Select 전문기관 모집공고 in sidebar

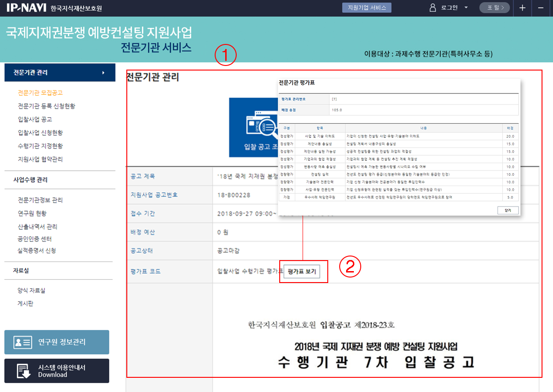point(40,93)
